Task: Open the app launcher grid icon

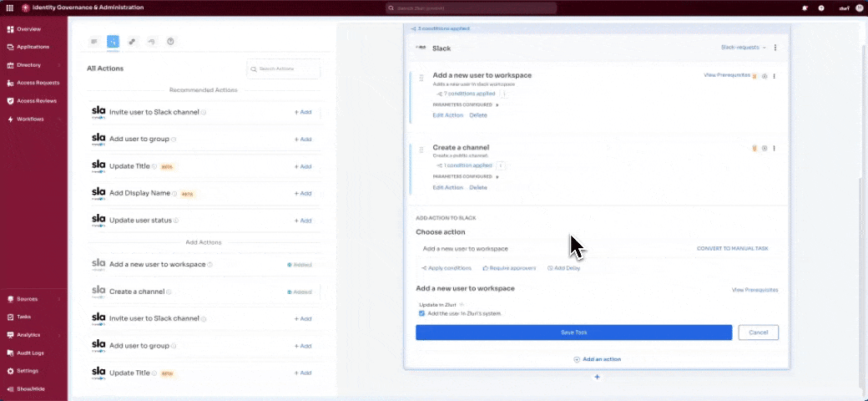Action: click(x=9, y=8)
